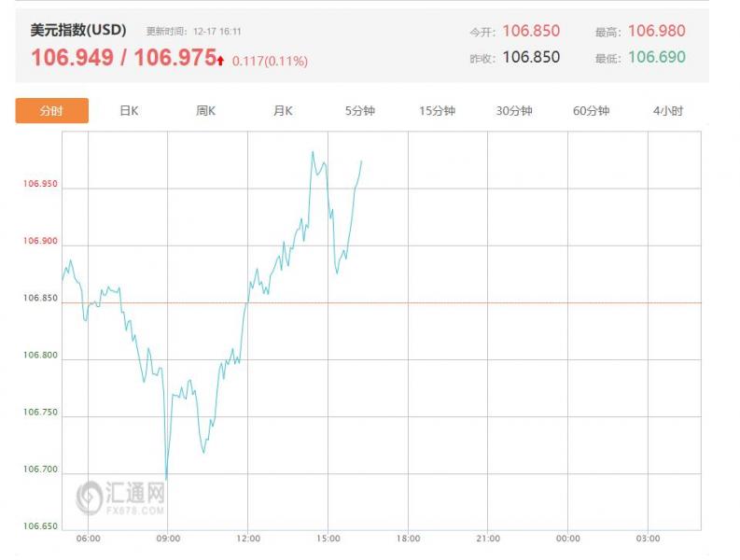Click the 106.949 / 106.975 price quote
Image resolution: width=740 pixels, height=560 pixels.
tap(123, 58)
